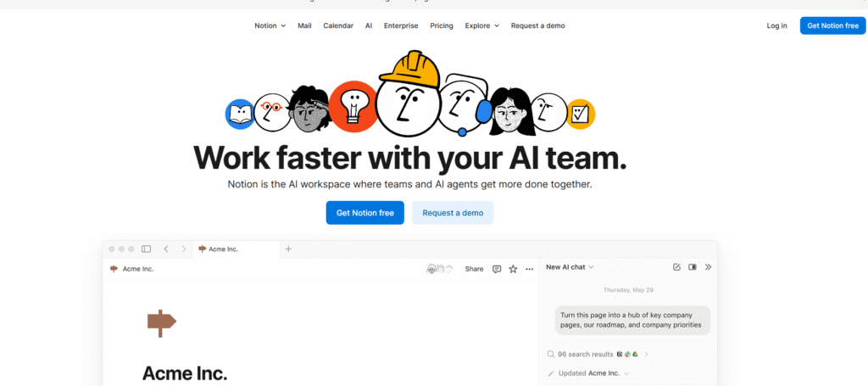Open the New AI chat dropdown

coord(570,267)
